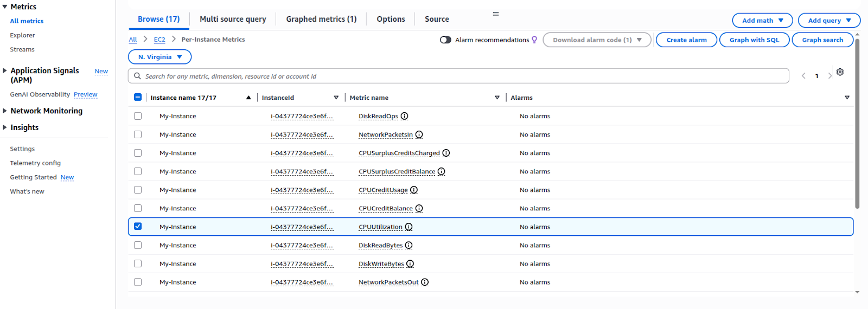Check the NetworkPacketsIn row checkbox
This screenshot has width=868, height=309.
138,134
